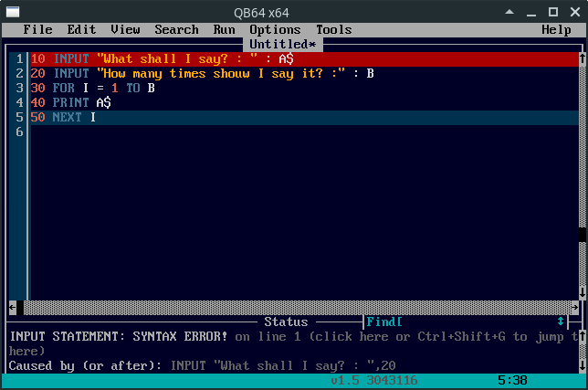Click line number 2 in the gutter
Image resolution: width=588 pixels, height=390 pixels.
(19, 73)
